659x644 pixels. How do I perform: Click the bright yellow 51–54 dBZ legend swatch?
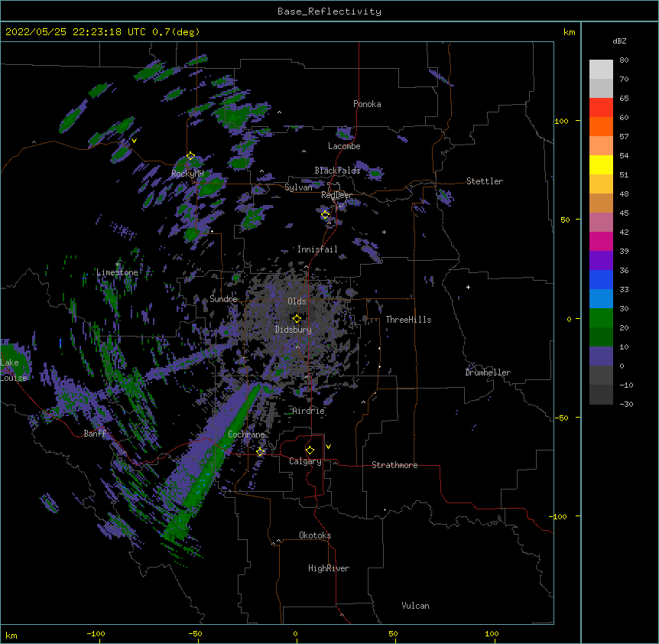click(601, 164)
